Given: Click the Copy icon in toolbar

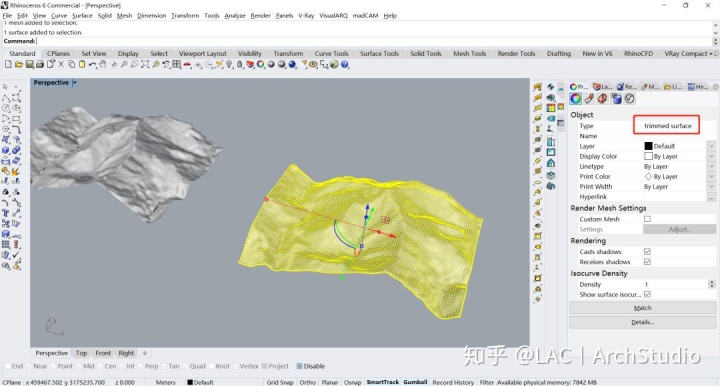Looking at the screenshot, I should tap(72, 64).
